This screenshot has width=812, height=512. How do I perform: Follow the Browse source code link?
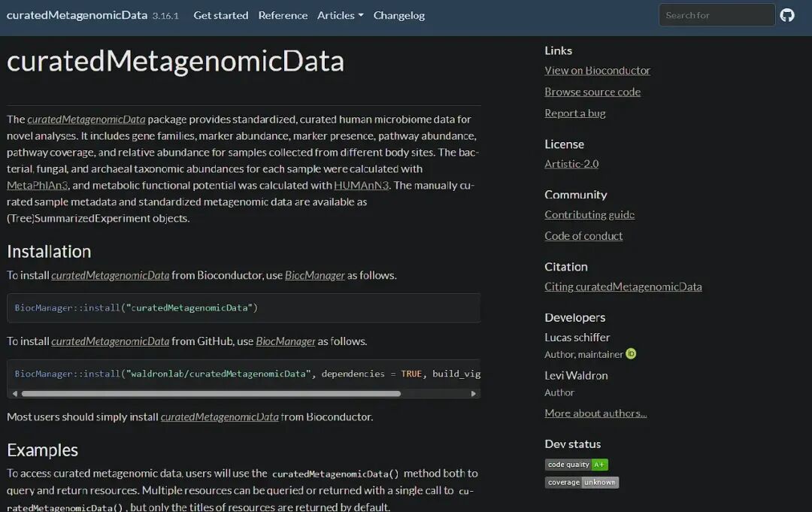pyautogui.click(x=592, y=92)
